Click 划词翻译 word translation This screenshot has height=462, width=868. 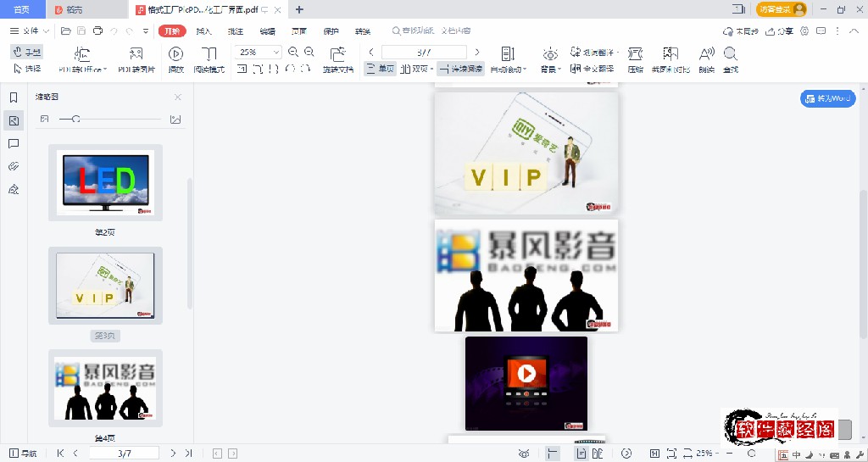594,53
